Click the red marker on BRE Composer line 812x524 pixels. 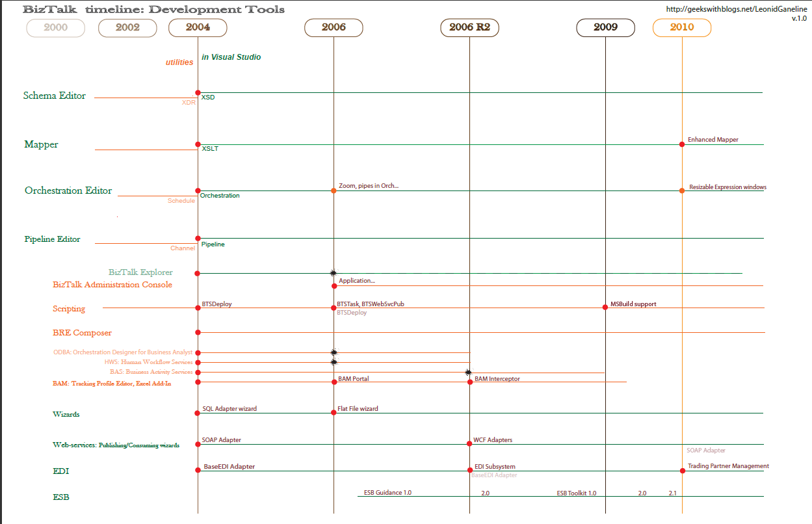point(198,332)
